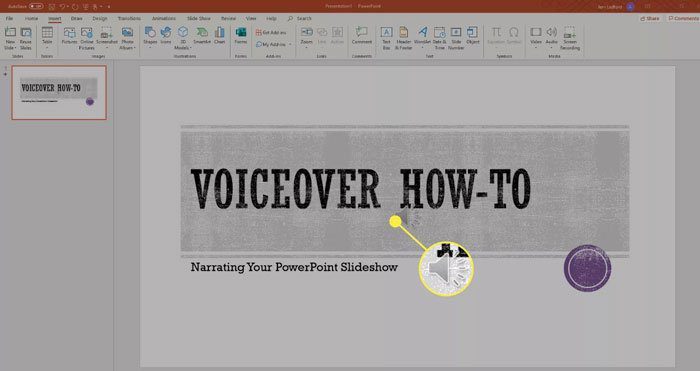The width and height of the screenshot is (700, 371).
Task: Click the Share button
Action: pyautogui.click(x=650, y=18)
